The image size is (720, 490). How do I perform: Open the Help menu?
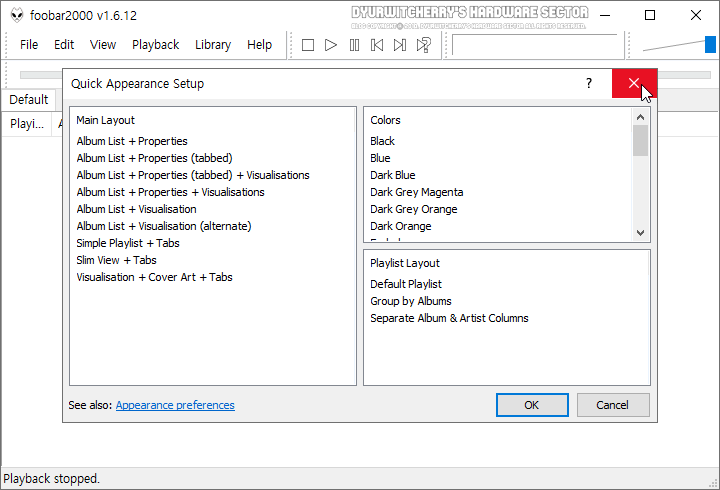point(259,45)
